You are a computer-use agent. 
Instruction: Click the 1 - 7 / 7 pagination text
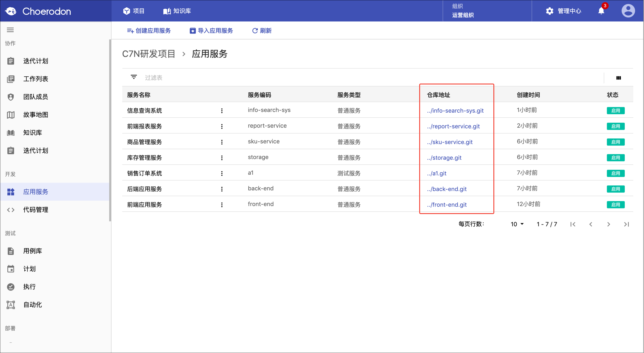point(547,224)
